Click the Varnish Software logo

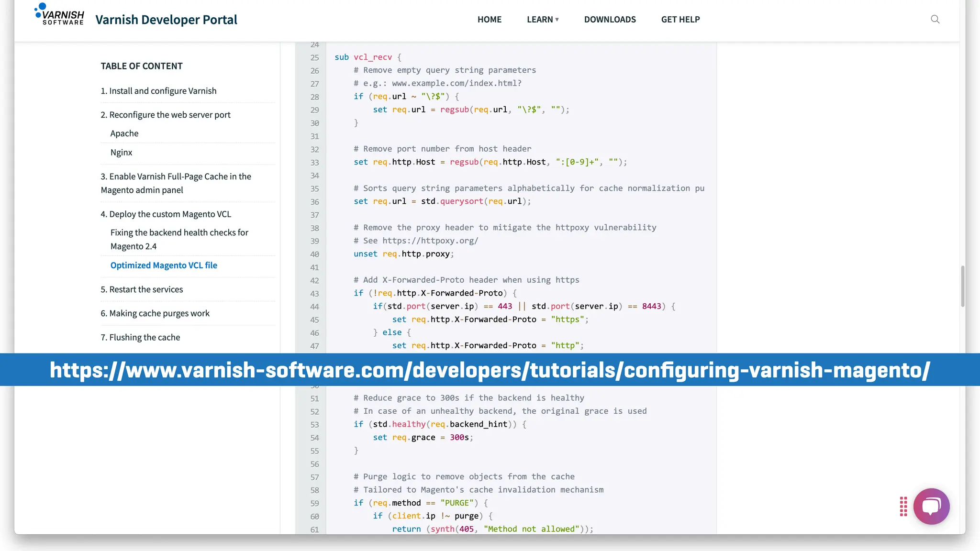click(x=59, y=14)
